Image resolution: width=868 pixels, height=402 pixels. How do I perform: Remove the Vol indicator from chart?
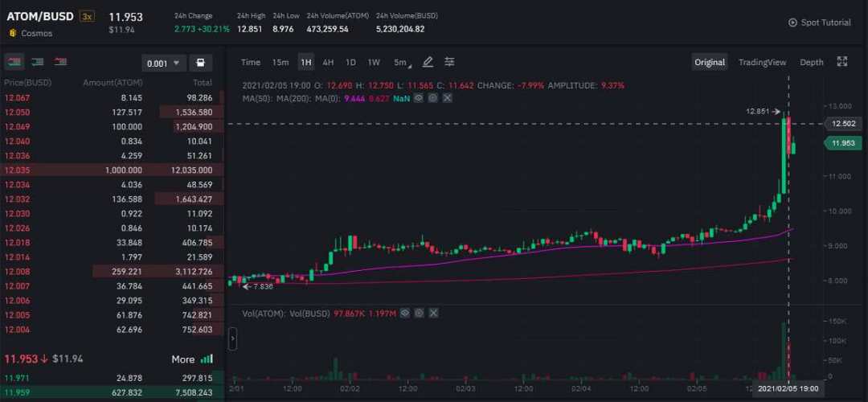433,312
